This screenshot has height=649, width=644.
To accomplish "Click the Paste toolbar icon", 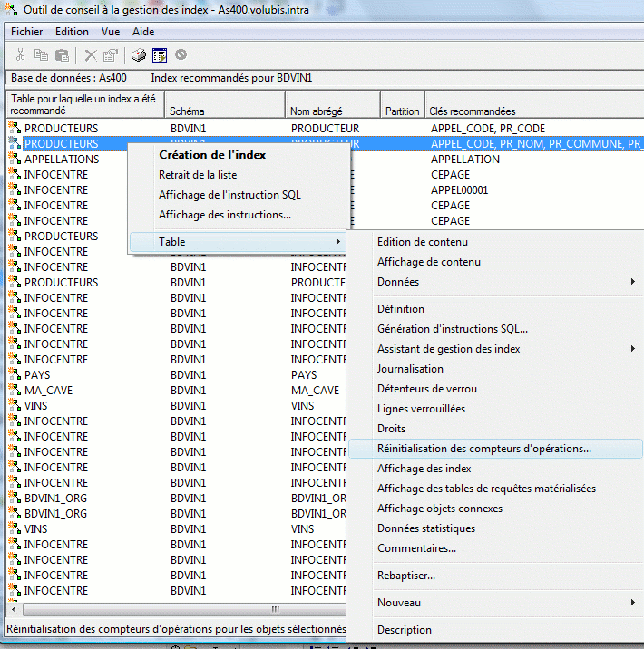I will (62, 55).
